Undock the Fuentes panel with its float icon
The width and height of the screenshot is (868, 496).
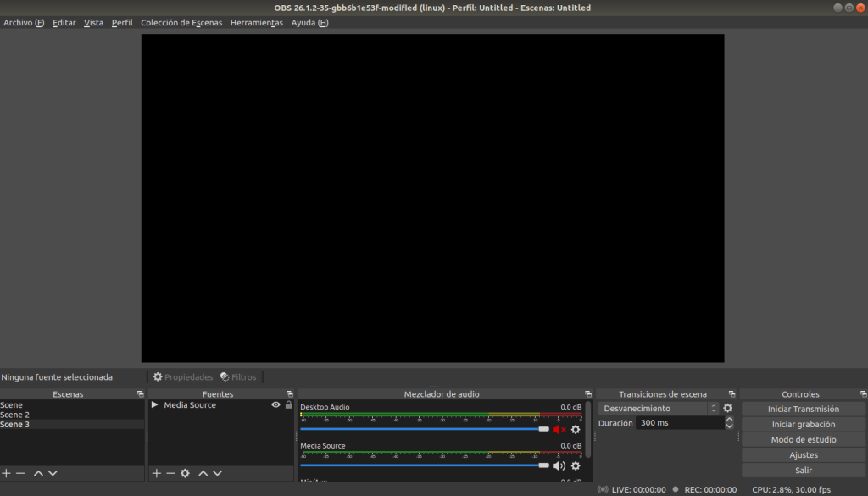pyautogui.click(x=290, y=394)
